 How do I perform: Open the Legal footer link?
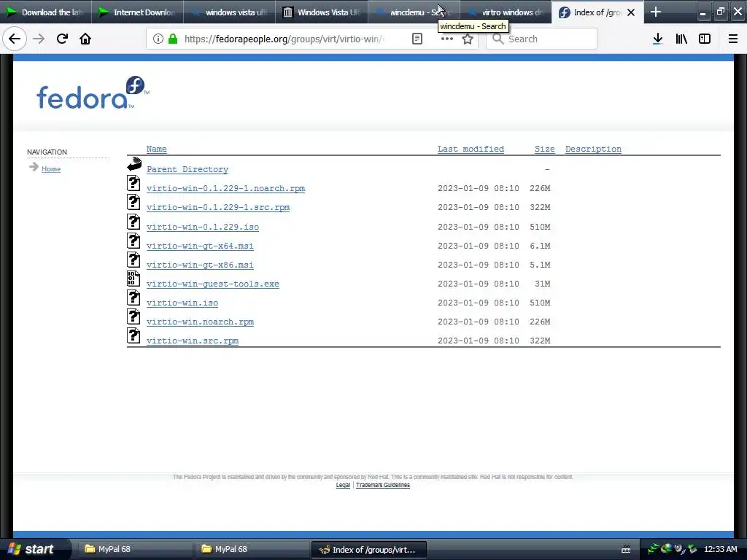(x=343, y=485)
